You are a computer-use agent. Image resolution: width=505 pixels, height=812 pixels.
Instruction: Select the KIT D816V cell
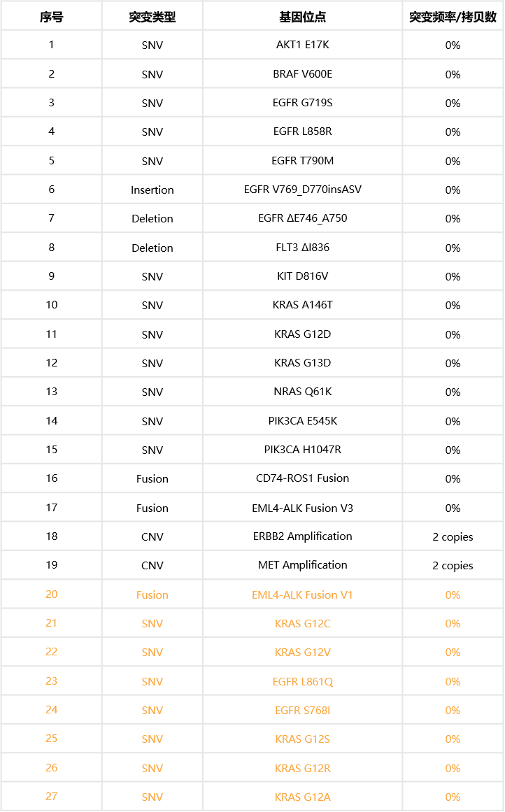tap(302, 276)
